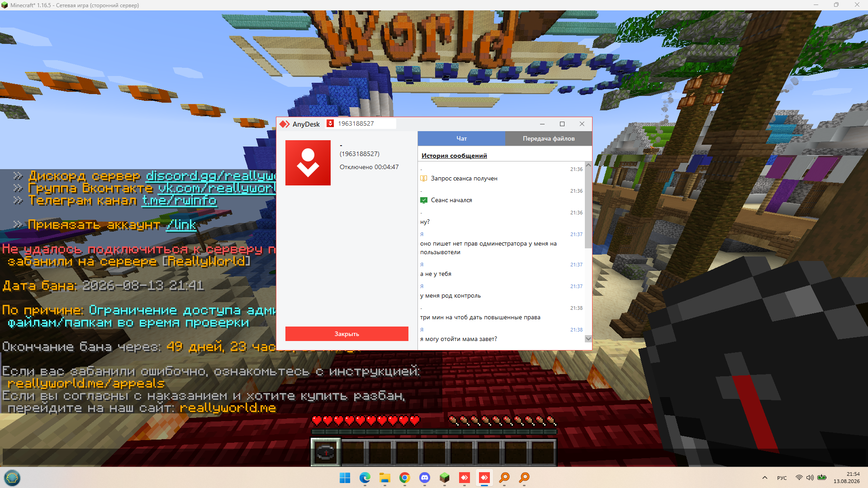The image size is (868, 488).
Task: Click the ban date 'Дата бана' line
Action: click(103, 285)
